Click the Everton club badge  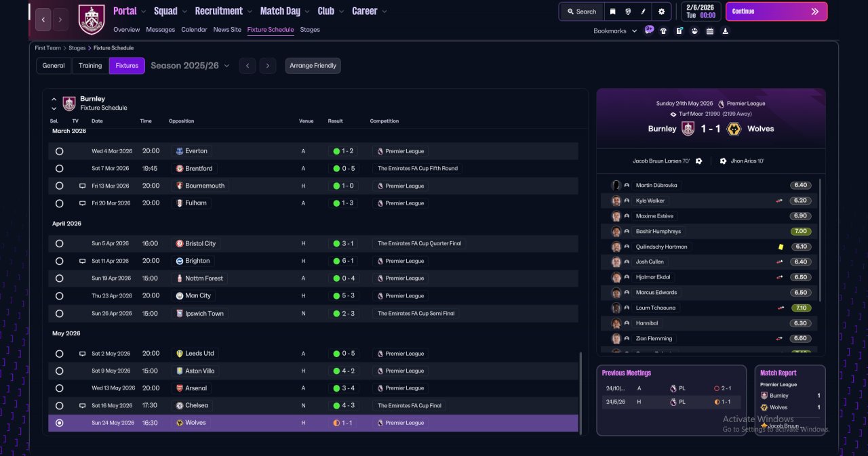click(x=180, y=151)
